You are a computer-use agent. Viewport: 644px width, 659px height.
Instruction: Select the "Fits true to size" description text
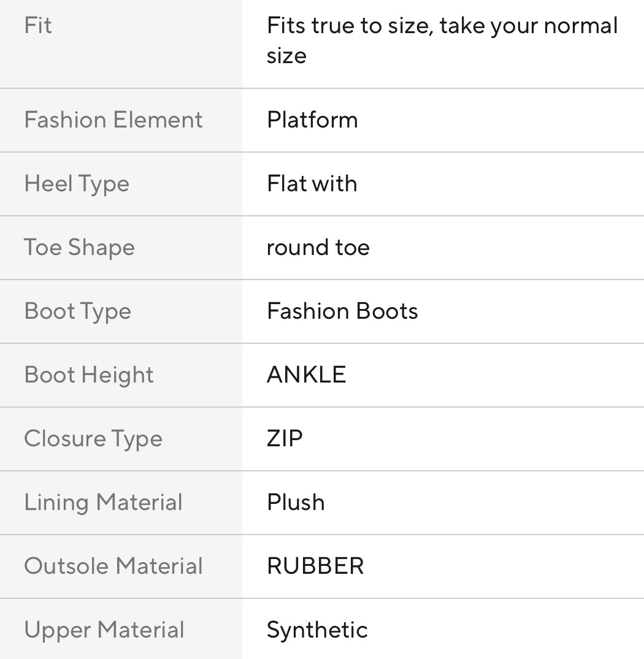click(x=442, y=40)
